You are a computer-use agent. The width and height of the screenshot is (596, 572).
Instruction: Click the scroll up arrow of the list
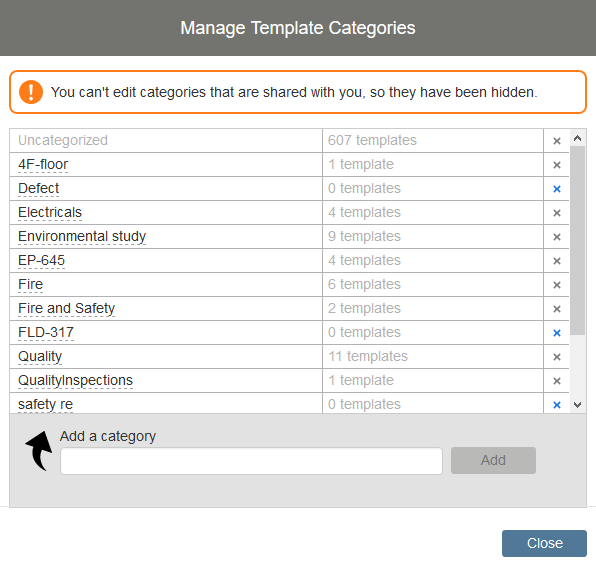[577, 138]
